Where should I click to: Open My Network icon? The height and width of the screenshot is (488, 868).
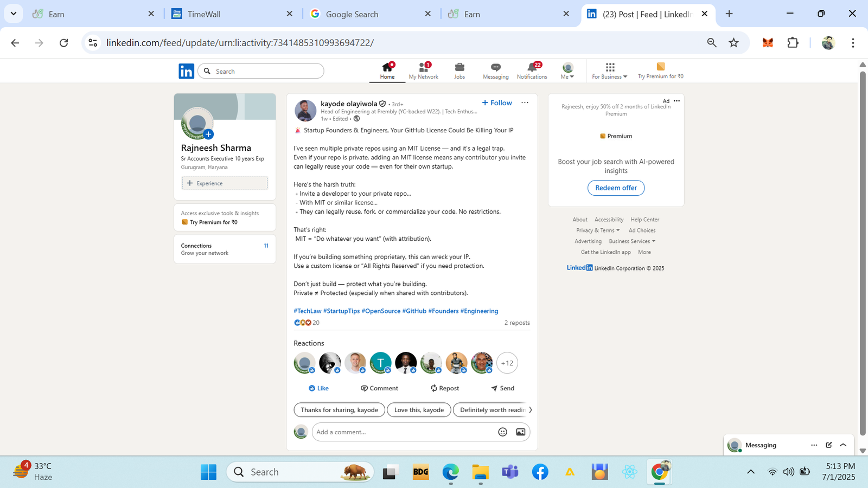(x=423, y=70)
